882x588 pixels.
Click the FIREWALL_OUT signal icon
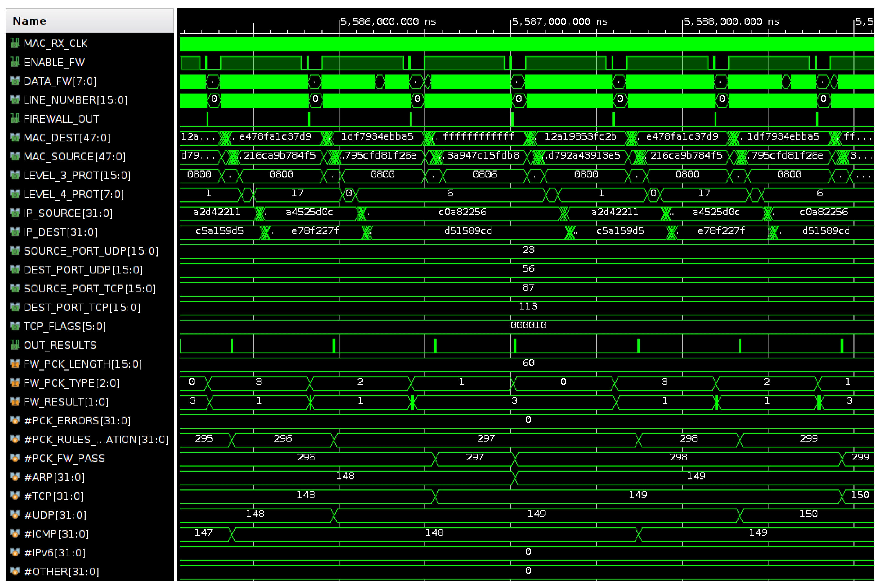coord(15,118)
